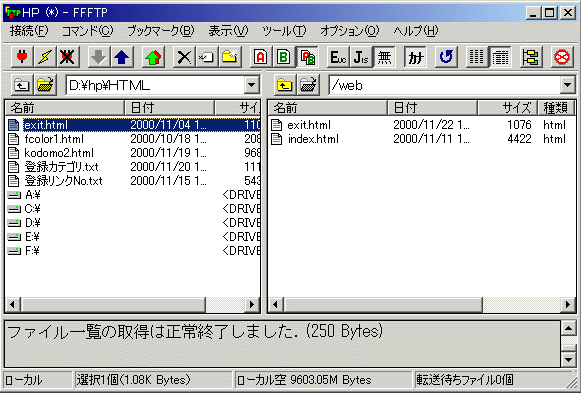
Task: Click the Mirroring Upload green arrow icon
Action: click(153, 57)
